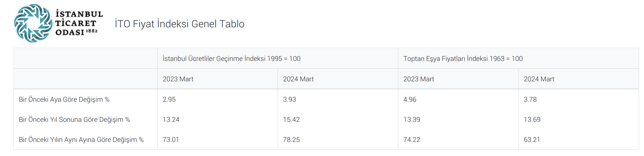The width and height of the screenshot is (644, 156).
Task: Click the 13.24 value cell
Action: (x=171, y=120)
